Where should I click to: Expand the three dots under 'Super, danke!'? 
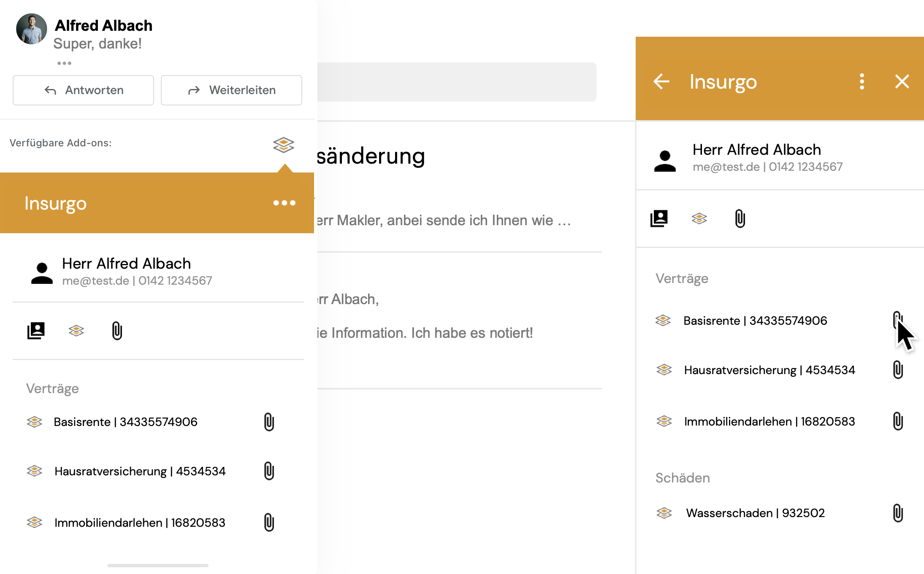coord(64,63)
